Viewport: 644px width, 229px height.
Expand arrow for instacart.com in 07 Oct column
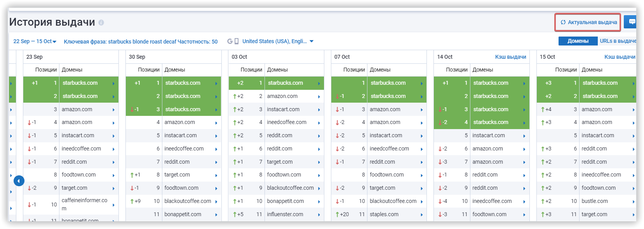point(421,136)
